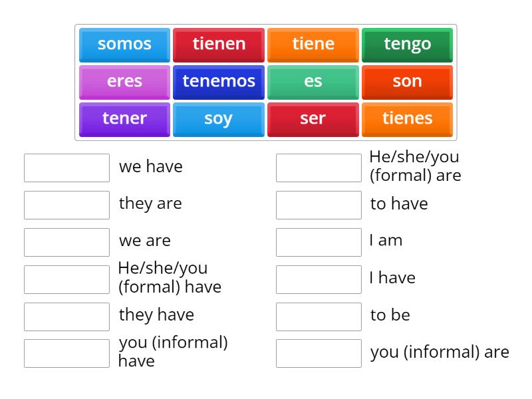Click the slot for "you (informal) are"
The image size is (532, 399).
(x=319, y=352)
